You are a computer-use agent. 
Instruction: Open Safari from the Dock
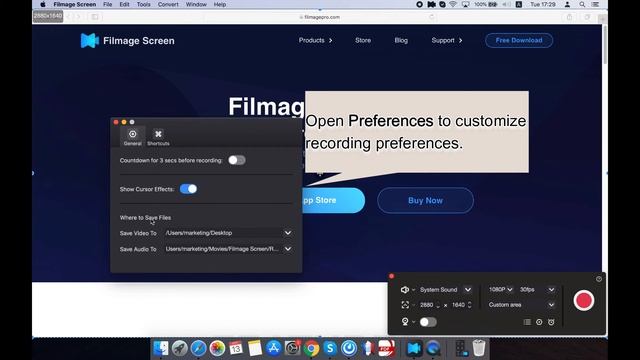click(x=198, y=348)
